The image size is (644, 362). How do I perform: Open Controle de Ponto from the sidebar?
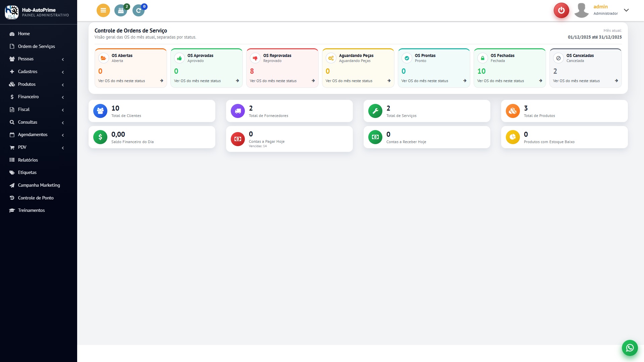tap(36, 198)
